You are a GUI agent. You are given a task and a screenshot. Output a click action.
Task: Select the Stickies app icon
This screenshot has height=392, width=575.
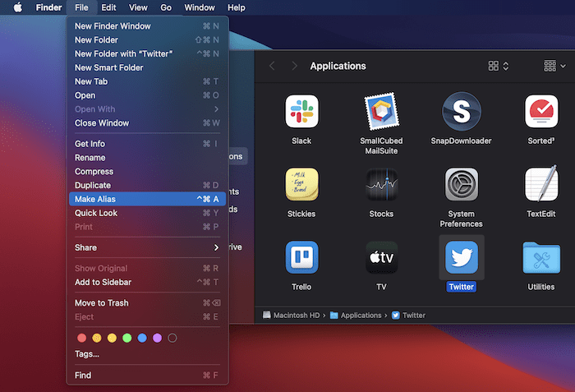(x=301, y=184)
